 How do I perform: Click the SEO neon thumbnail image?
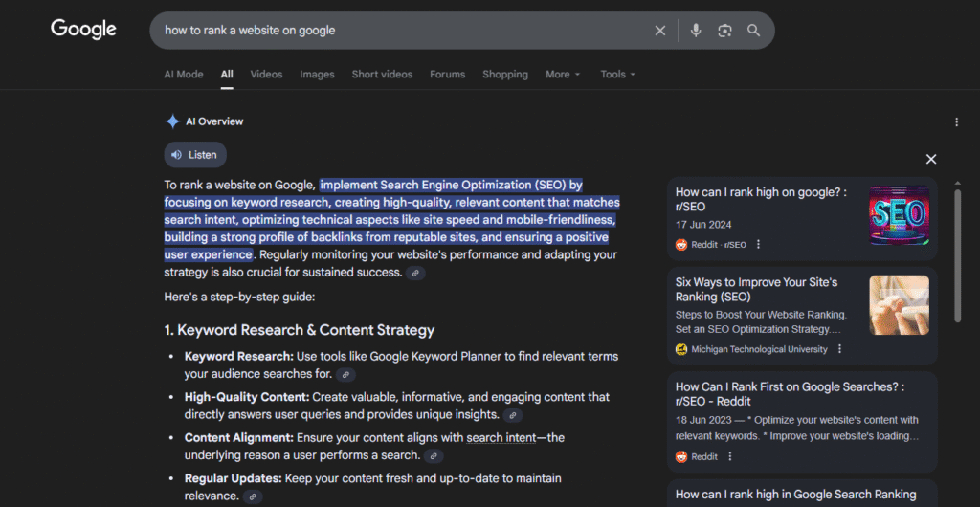tap(899, 215)
